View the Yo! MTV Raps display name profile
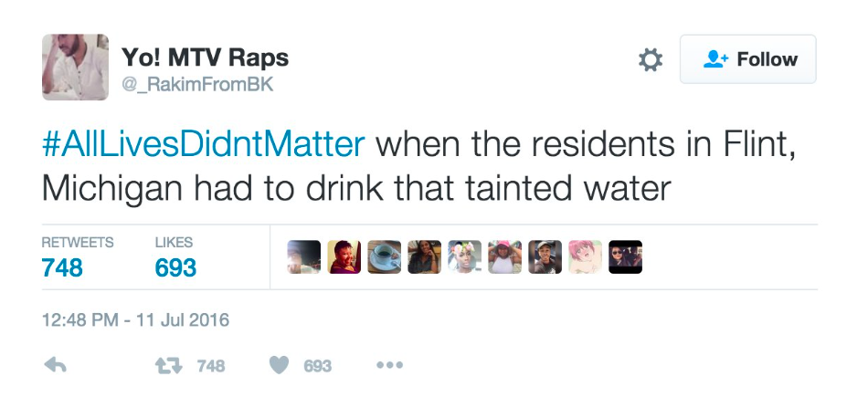This screenshot has height=418, width=868. click(205, 57)
